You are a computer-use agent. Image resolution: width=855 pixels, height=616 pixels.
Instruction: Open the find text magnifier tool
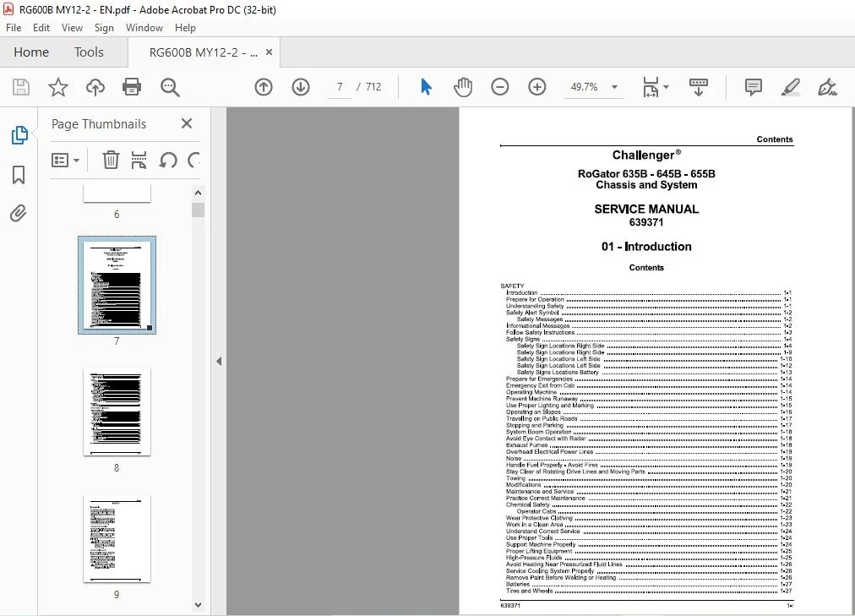(170, 87)
